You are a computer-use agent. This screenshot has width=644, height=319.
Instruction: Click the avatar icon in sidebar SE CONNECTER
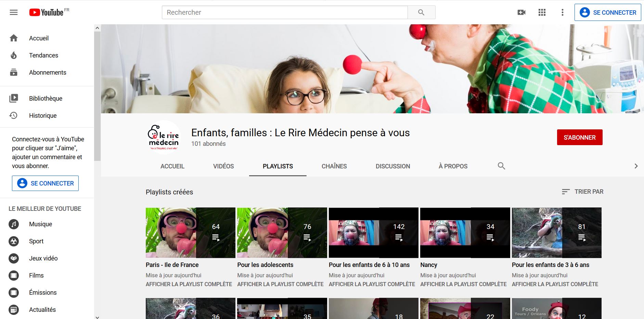22,183
